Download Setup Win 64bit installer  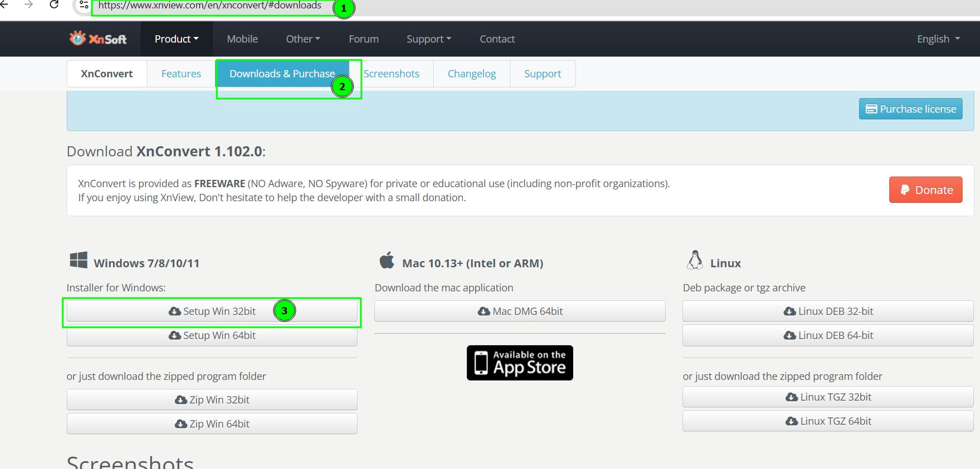coord(212,335)
